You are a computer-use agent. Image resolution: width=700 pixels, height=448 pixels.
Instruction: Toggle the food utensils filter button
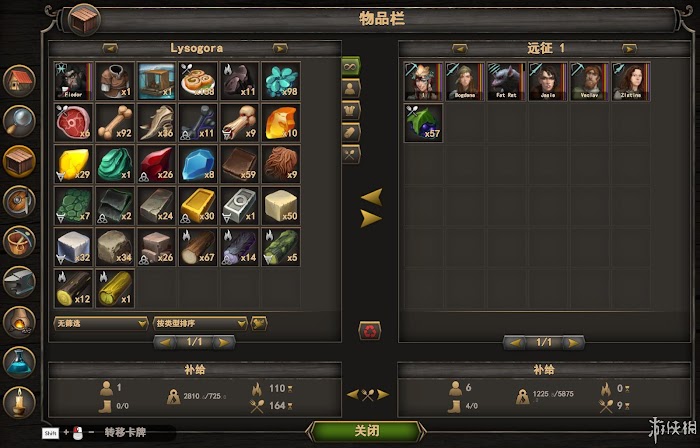351,154
